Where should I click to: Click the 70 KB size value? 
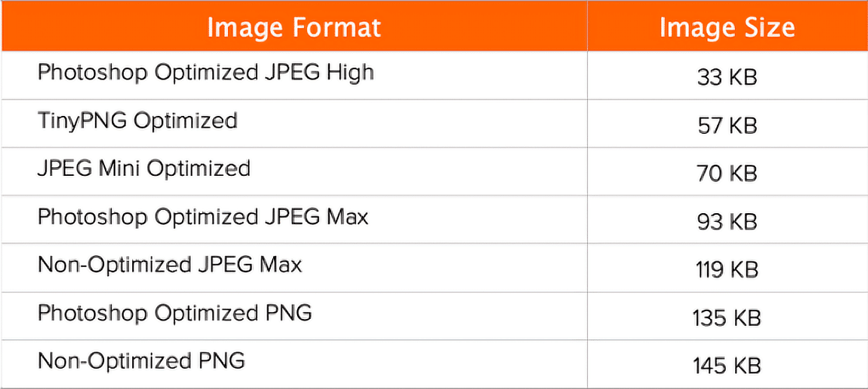(727, 173)
